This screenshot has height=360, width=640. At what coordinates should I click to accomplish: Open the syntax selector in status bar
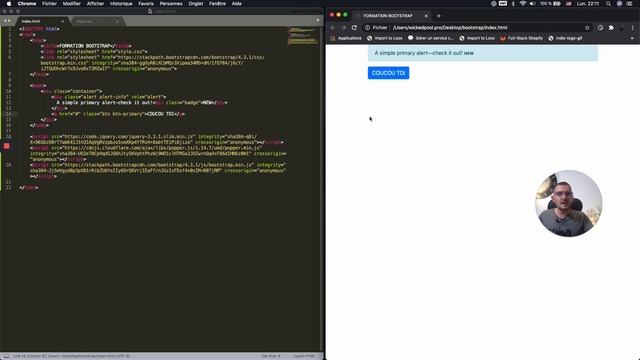[x=304, y=356]
